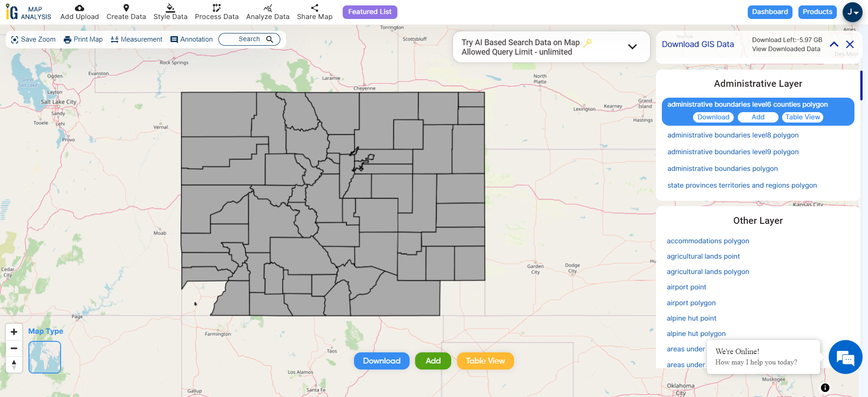The width and height of the screenshot is (868, 397).
Task: Select the Measurement tool
Action: [x=137, y=39]
